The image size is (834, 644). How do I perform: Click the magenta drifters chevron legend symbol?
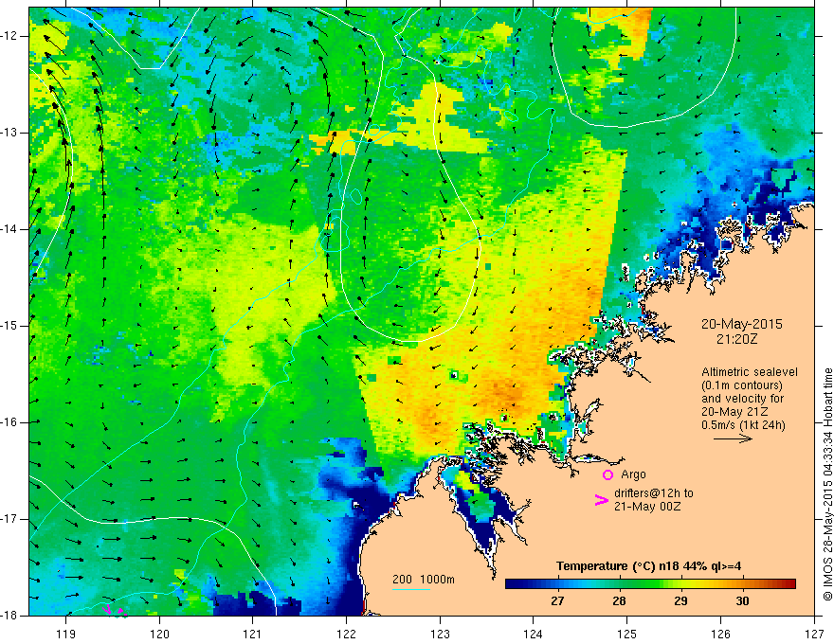click(x=601, y=500)
